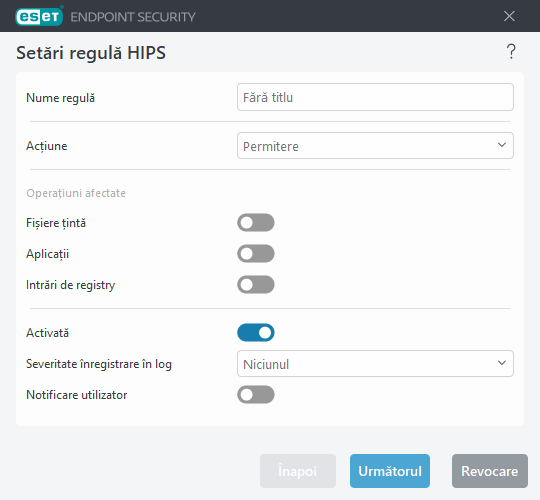
Task: Toggle the Fișiere țintă switch
Action: [x=256, y=222]
